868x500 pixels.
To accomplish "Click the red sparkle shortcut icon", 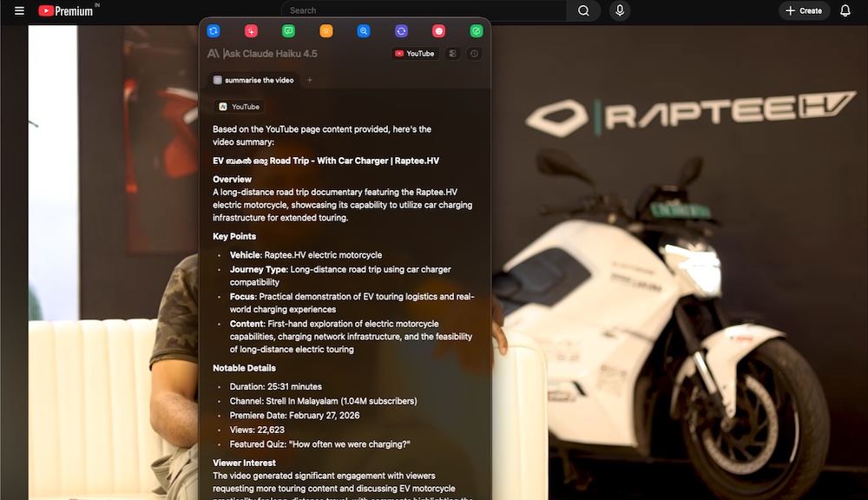I will pos(251,31).
